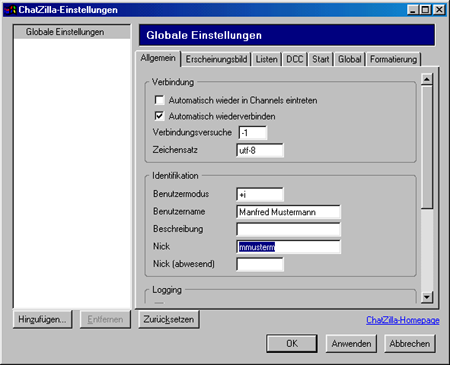This screenshot has width=450, height=365.
Task: Open the Listen tab
Action: click(266, 59)
